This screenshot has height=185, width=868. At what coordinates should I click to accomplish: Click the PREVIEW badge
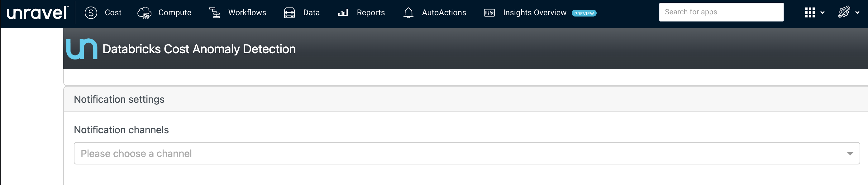click(584, 13)
